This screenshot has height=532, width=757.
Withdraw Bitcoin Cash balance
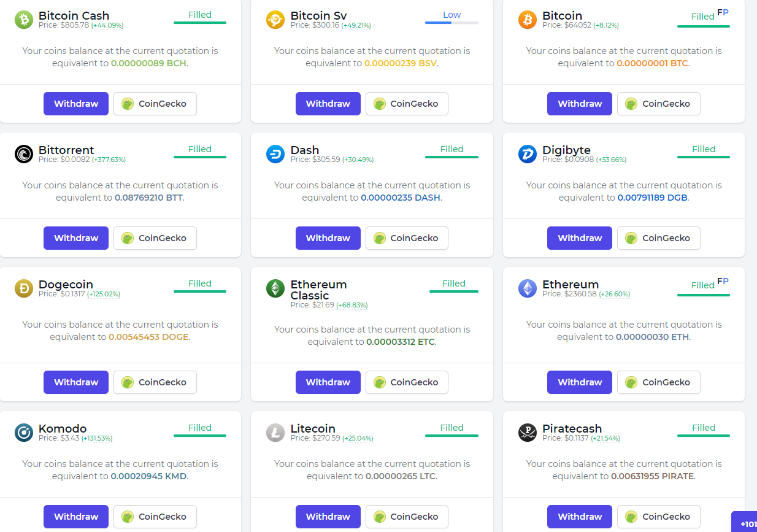[76, 104]
